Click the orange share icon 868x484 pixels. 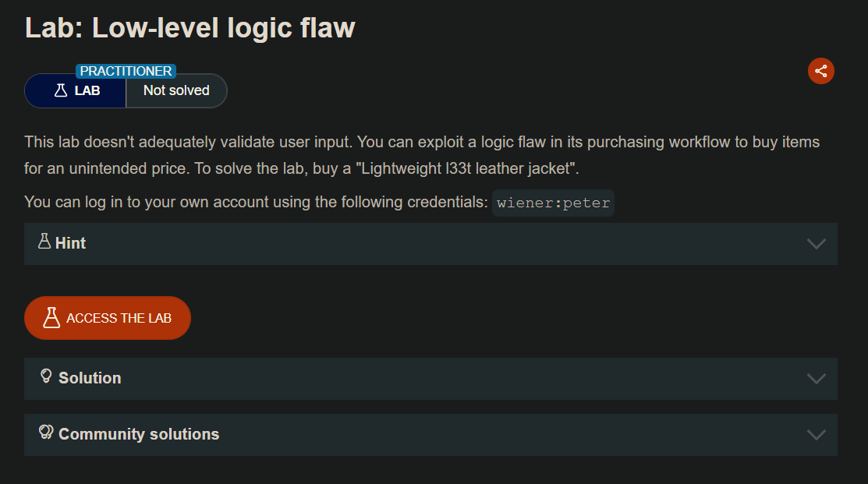821,71
